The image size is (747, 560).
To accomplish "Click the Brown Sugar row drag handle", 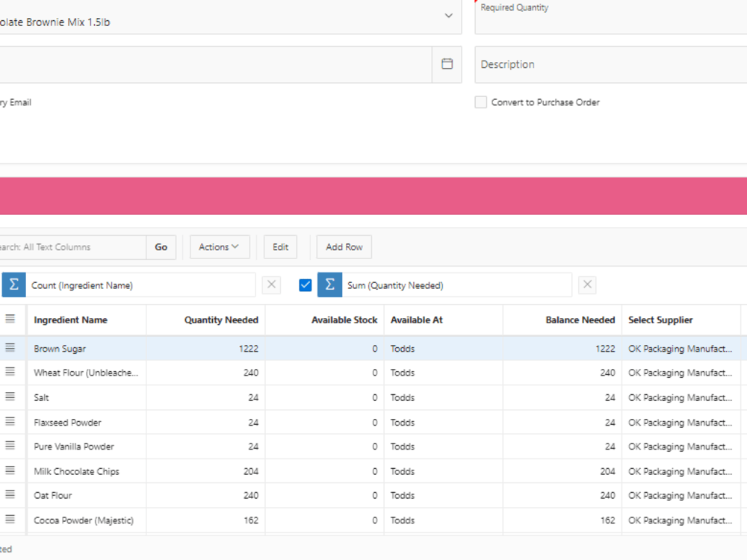I will (12, 348).
